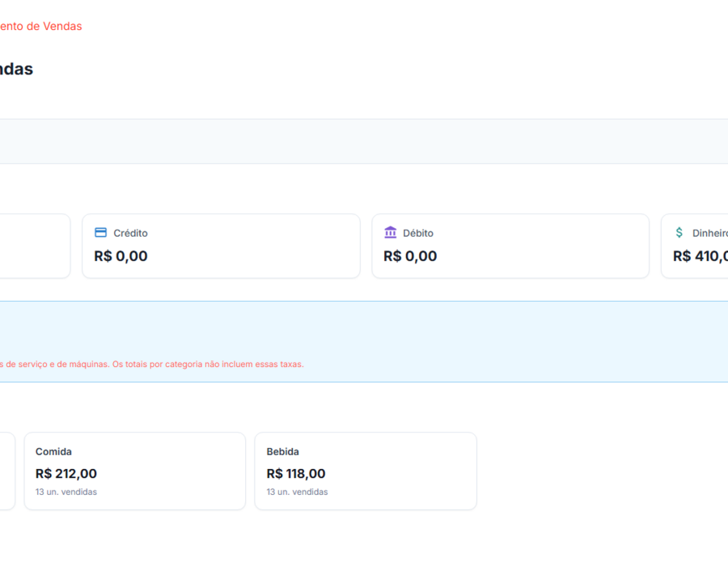728x566 pixels.
Task: Click the dollar sign icon beside Dinheiro
Action: (x=679, y=232)
